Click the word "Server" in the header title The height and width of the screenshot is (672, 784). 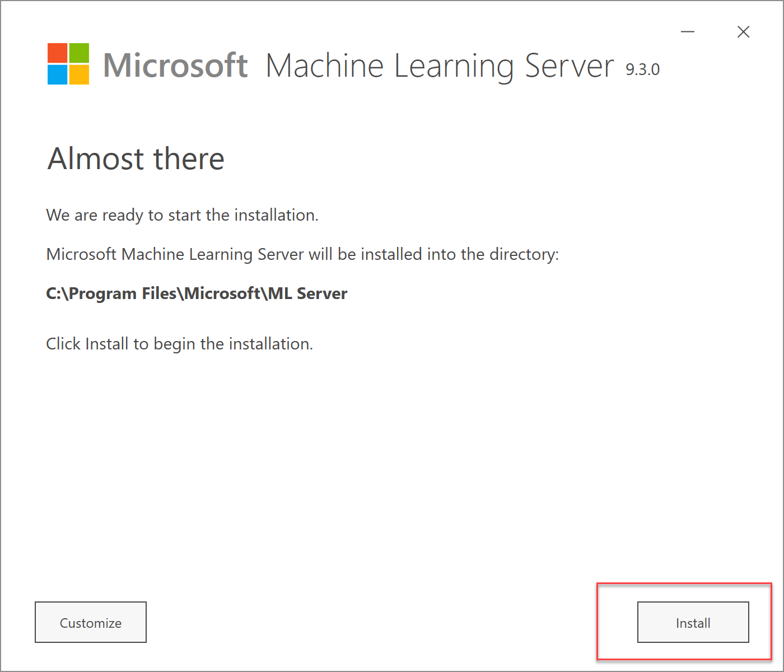click(569, 66)
